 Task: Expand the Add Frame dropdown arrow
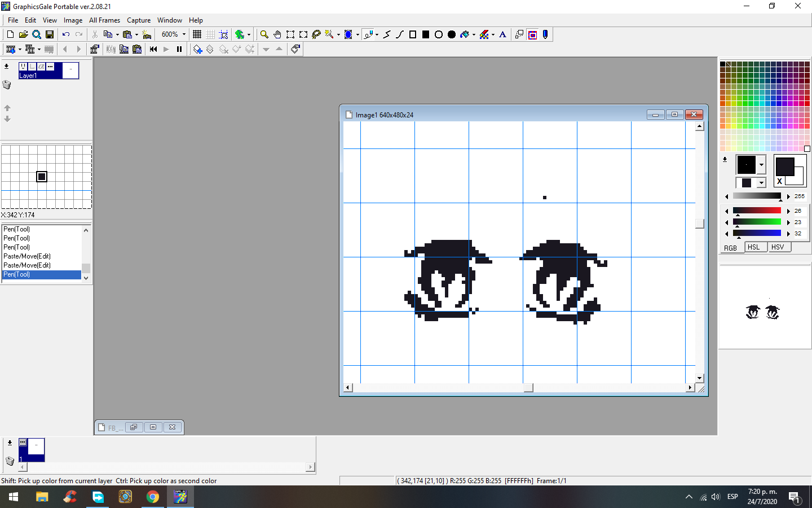tap(20, 49)
